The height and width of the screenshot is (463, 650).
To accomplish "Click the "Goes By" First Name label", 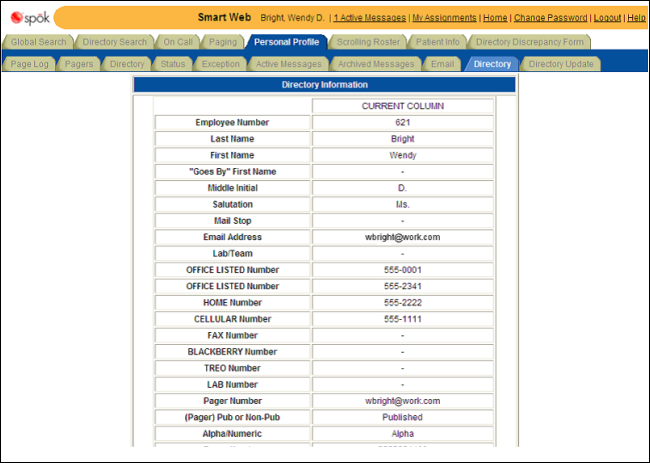I will (x=232, y=172).
